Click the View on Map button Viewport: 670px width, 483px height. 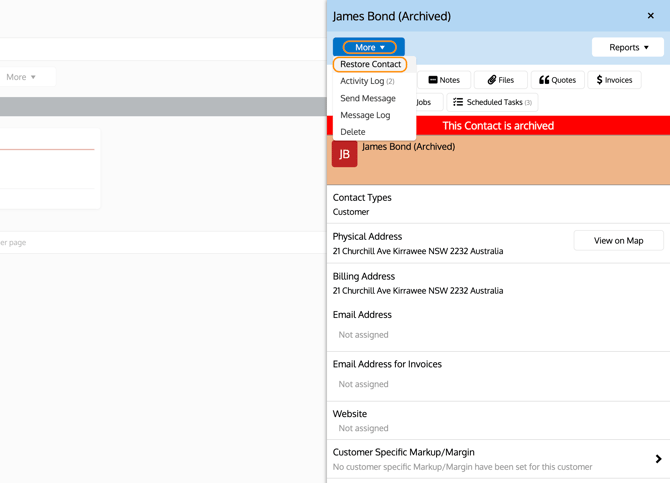(x=618, y=241)
